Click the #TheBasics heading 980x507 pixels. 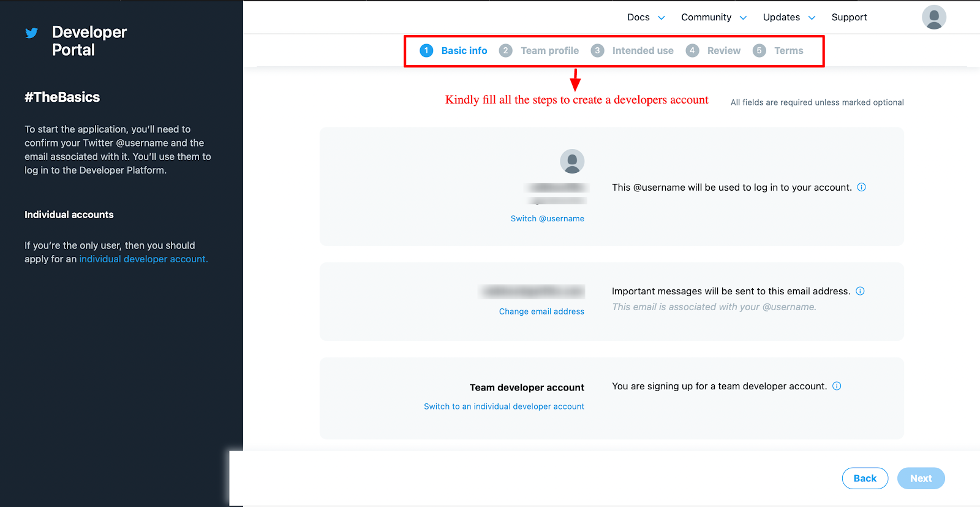pyautogui.click(x=62, y=97)
